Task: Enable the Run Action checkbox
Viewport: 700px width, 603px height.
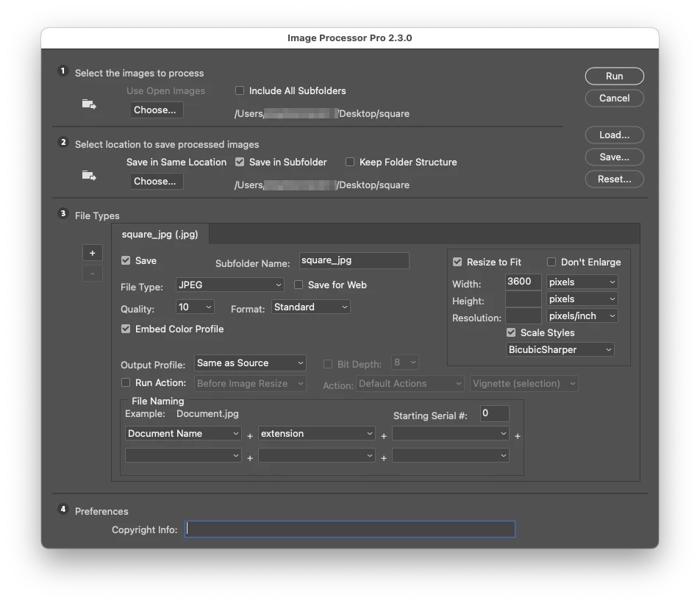Action: 126,382
